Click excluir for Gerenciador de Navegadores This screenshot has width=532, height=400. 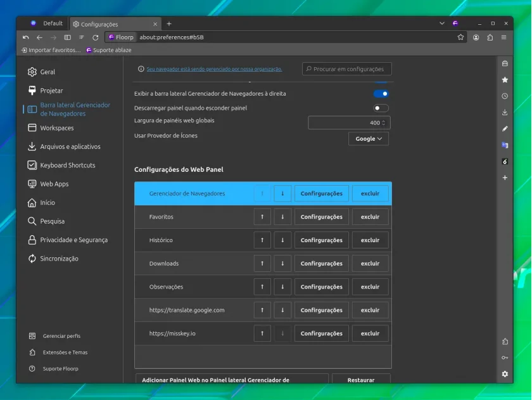pyautogui.click(x=370, y=193)
